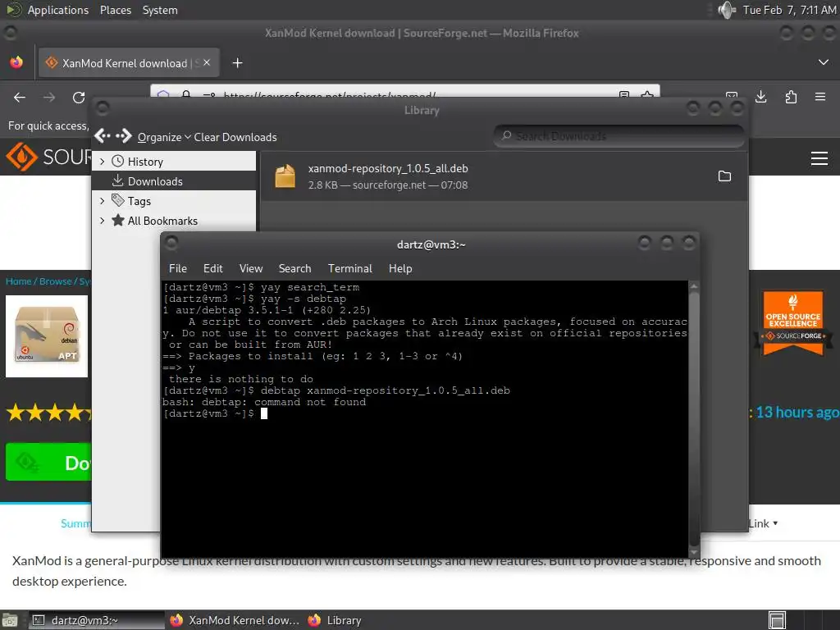Screen dimensions: 840x630
Task: Click the XanMod project box thumbnail
Action: (47, 336)
